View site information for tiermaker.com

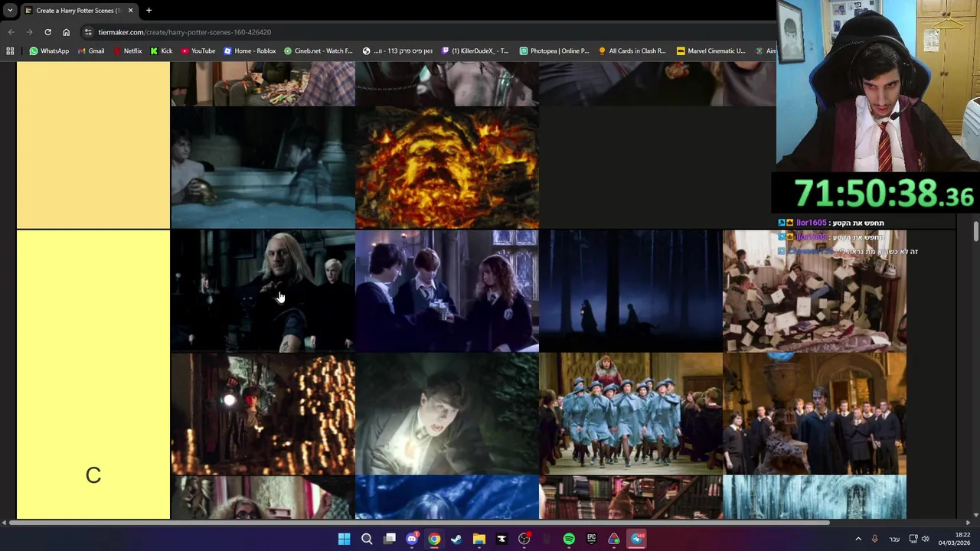88,32
